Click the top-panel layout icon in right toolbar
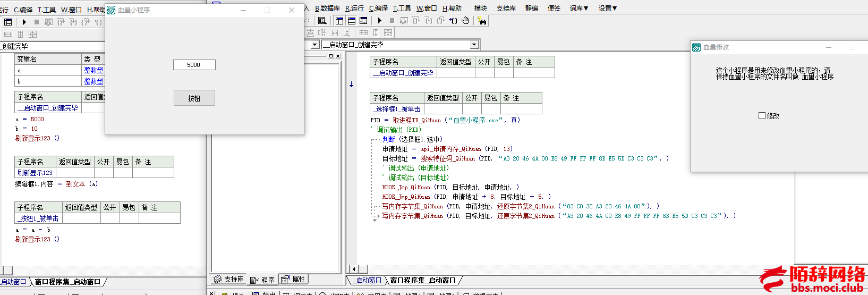This screenshot has width=868, height=295. pyautogui.click(x=352, y=21)
